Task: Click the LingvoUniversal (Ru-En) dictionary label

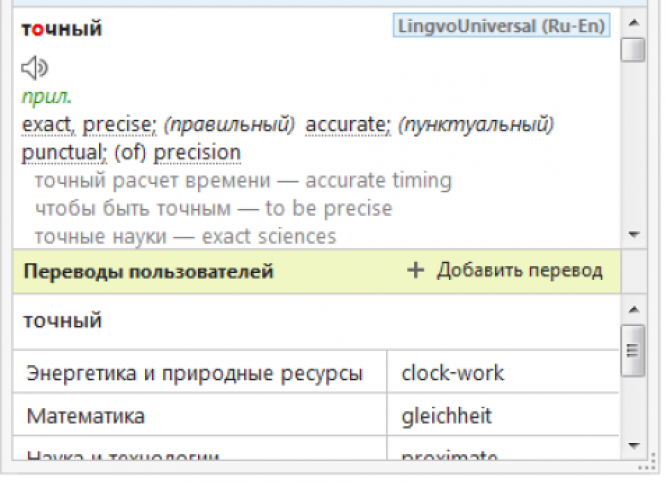Action: (x=501, y=26)
